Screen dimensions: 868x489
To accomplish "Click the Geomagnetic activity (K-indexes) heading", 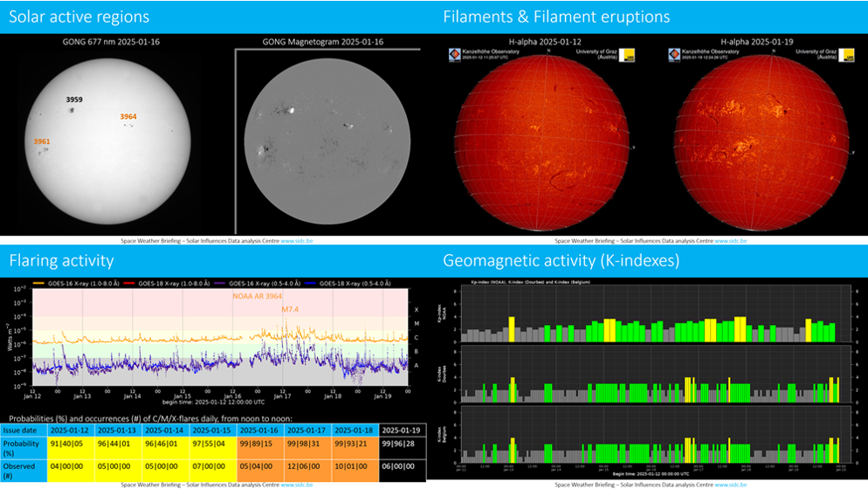I will pos(561,260).
